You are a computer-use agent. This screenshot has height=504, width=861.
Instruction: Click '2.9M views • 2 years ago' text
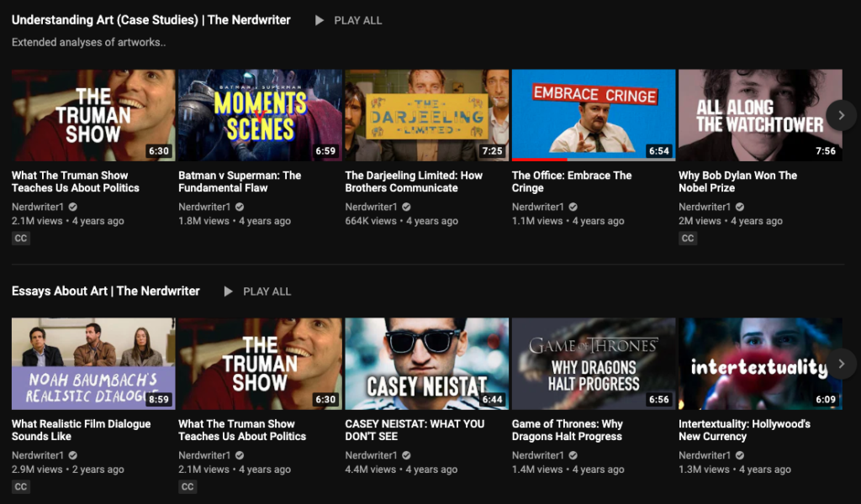68,470
